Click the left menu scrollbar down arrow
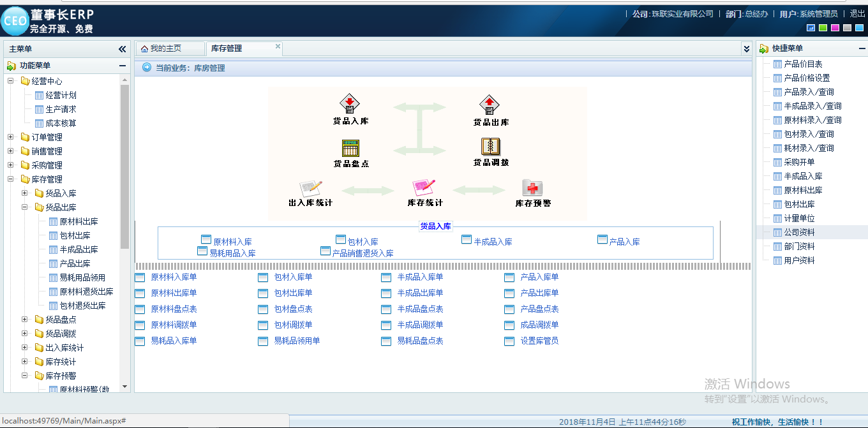Image resolution: width=868 pixels, height=428 pixels. point(124,387)
